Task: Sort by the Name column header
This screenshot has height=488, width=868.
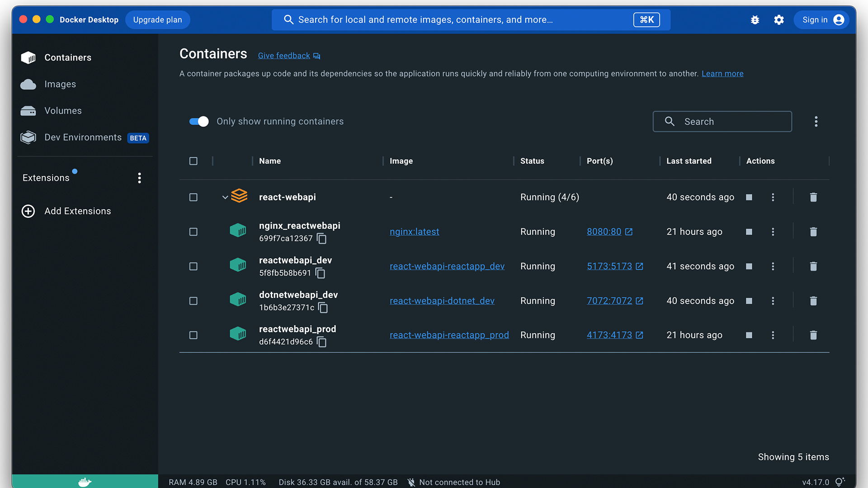Action: [x=270, y=161]
